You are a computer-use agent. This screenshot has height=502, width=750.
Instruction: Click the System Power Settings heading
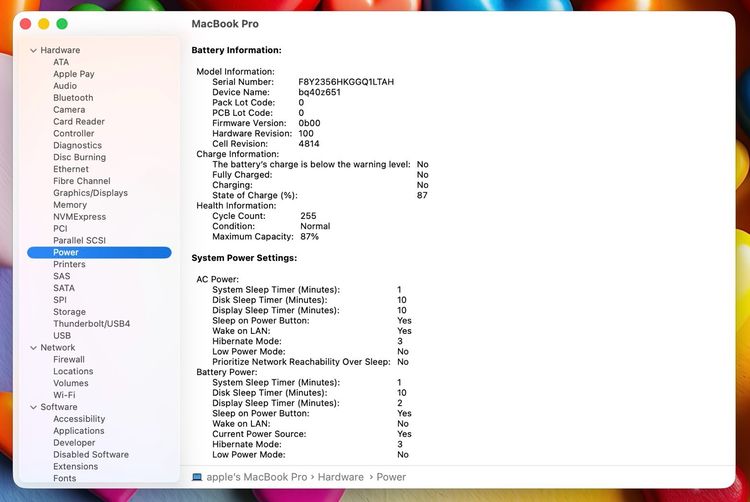tap(244, 258)
